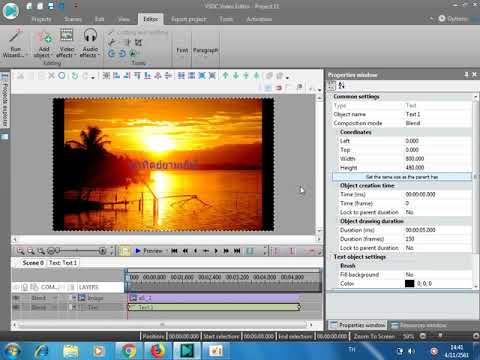Open the Projects explorer side tab
The height and width of the screenshot is (360, 480).
tap(5, 100)
